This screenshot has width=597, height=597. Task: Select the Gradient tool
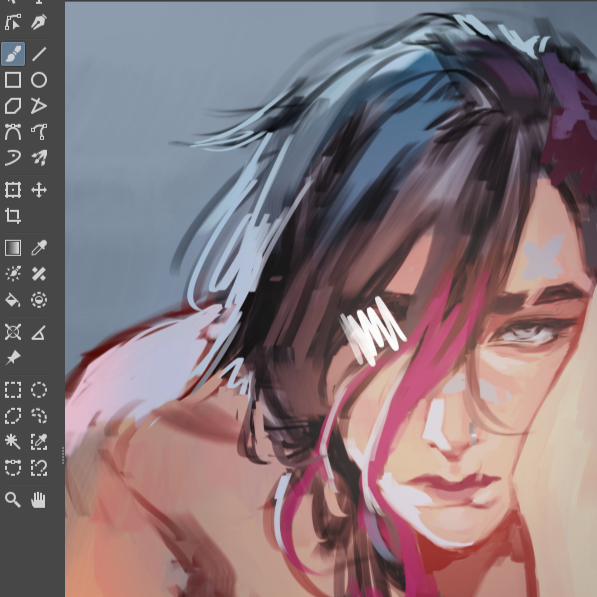(13, 248)
